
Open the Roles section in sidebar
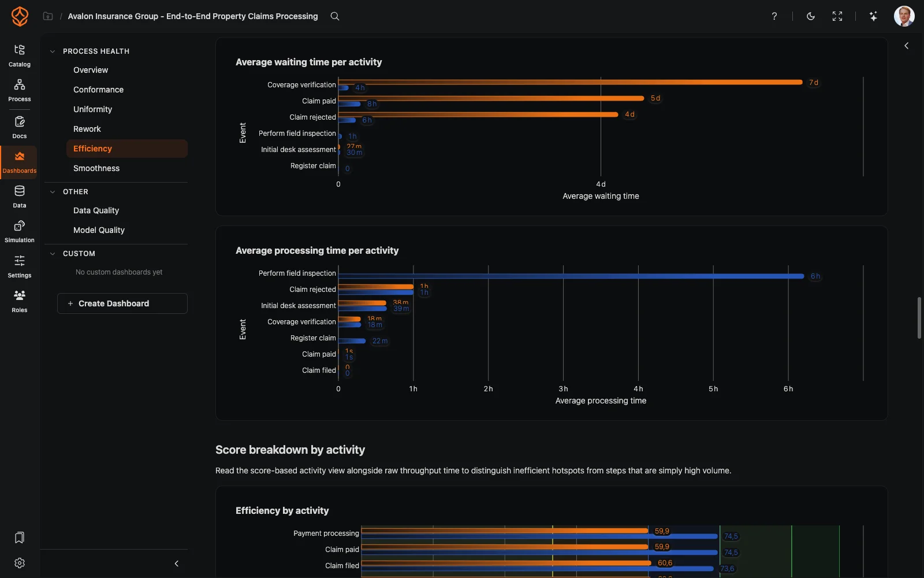[20, 301]
